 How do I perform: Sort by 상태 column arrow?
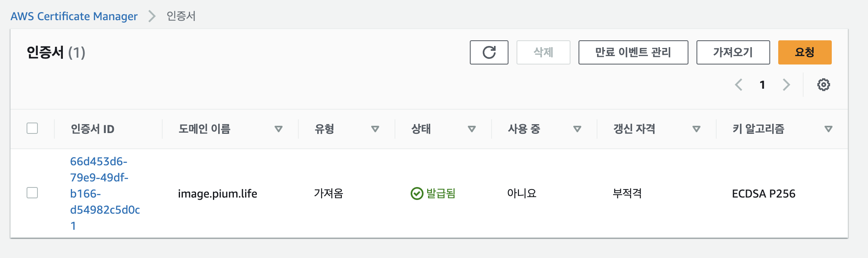[x=471, y=129]
